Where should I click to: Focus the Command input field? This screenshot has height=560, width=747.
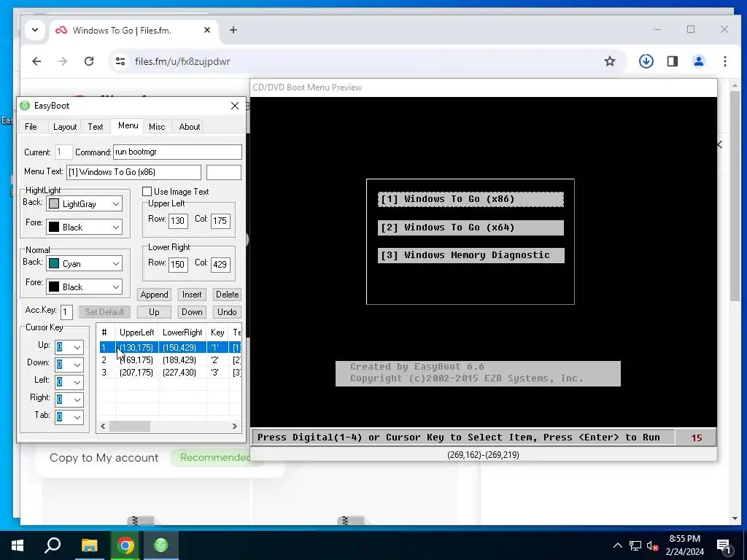pyautogui.click(x=177, y=152)
